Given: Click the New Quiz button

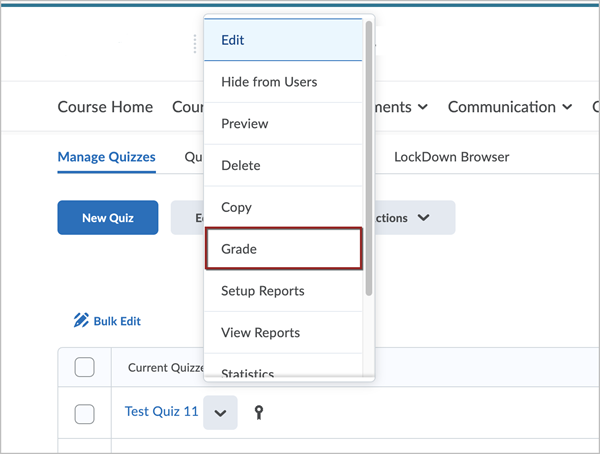Looking at the screenshot, I should point(108,217).
